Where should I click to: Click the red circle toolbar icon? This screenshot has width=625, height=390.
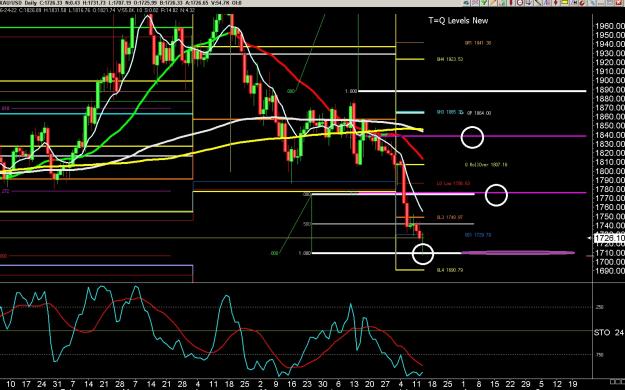click(520, 2)
